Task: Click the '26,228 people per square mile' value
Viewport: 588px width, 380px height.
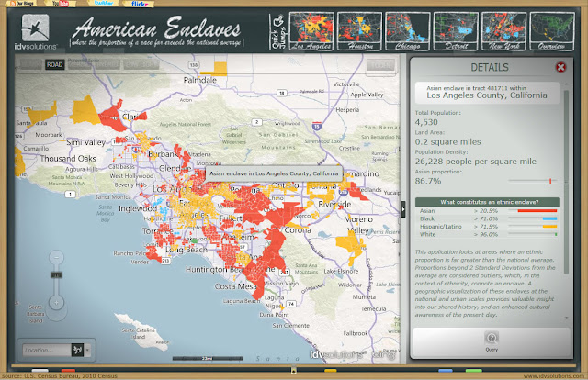Action: point(476,162)
